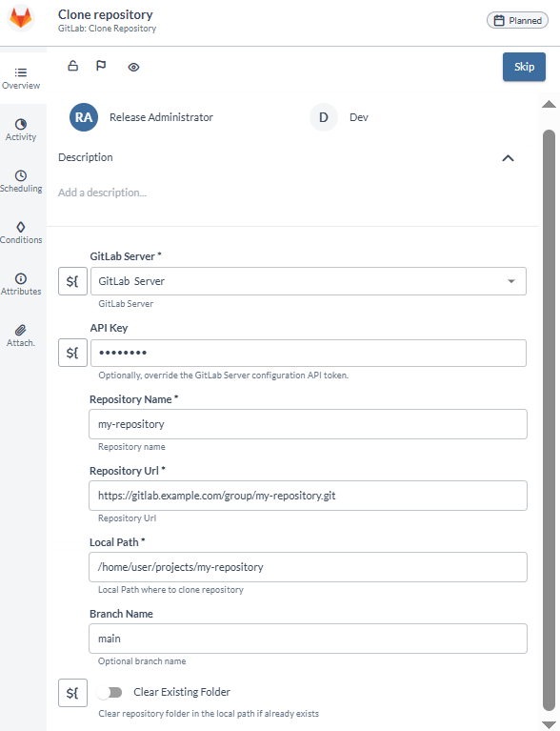Screen dimensions: 560x731
Task: Click the vertical scrollbar thumb
Action: [x=549, y=421]
